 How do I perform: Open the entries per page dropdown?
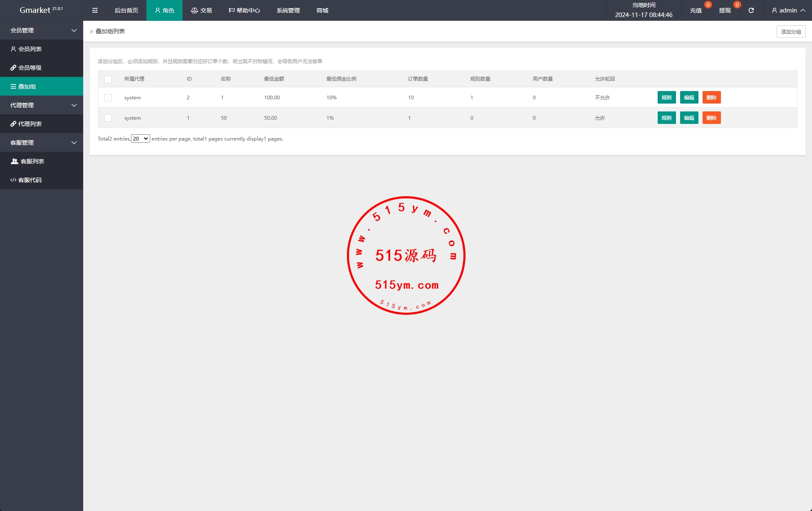click(x=140, y=139)
